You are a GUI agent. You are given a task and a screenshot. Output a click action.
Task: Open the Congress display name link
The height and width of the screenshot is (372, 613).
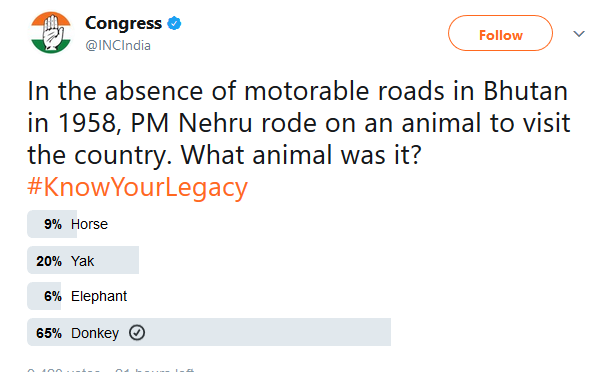(x=123, y=23)
